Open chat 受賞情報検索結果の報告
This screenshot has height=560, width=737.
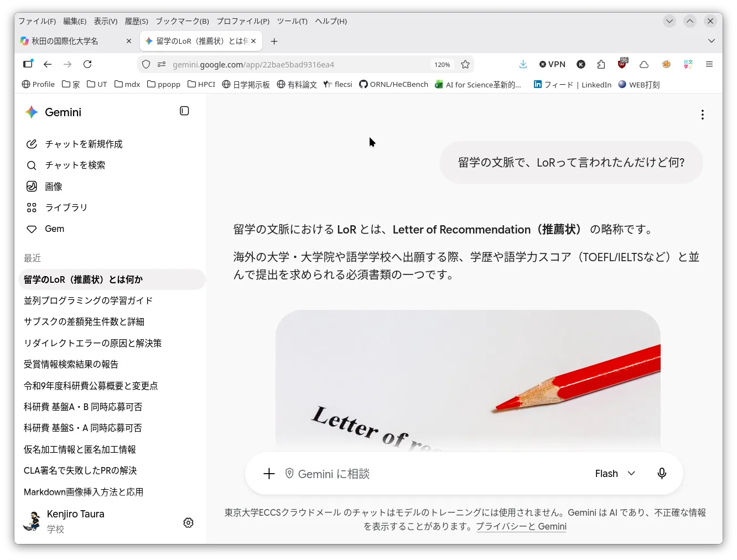(112, 364)
